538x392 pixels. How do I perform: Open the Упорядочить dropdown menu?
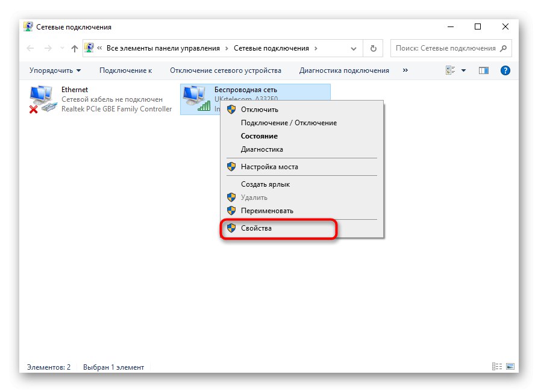coord(55,70)
